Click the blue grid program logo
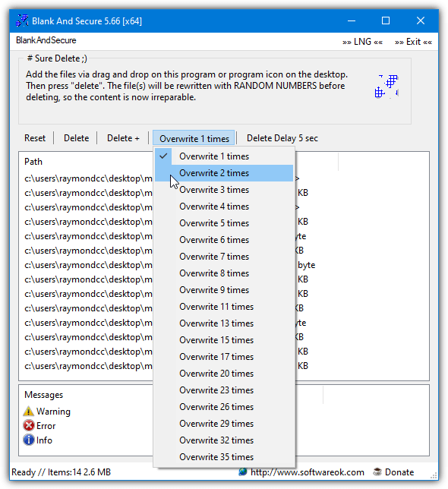The width and height of the screenshot is (448, 489). tap(386, 87)
